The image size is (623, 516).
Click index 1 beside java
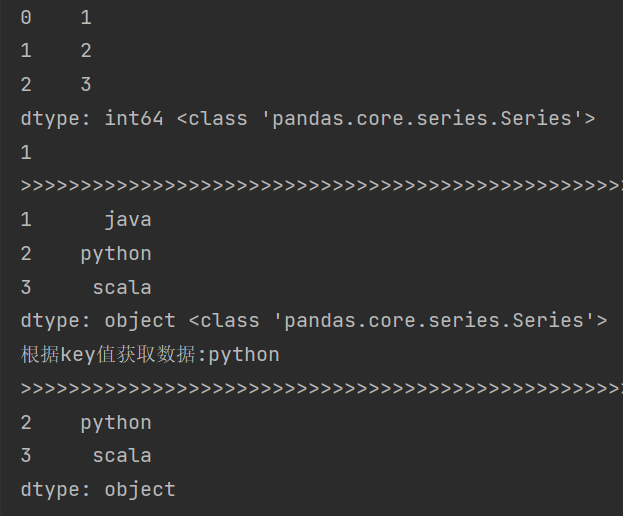(x=26, y=220)
